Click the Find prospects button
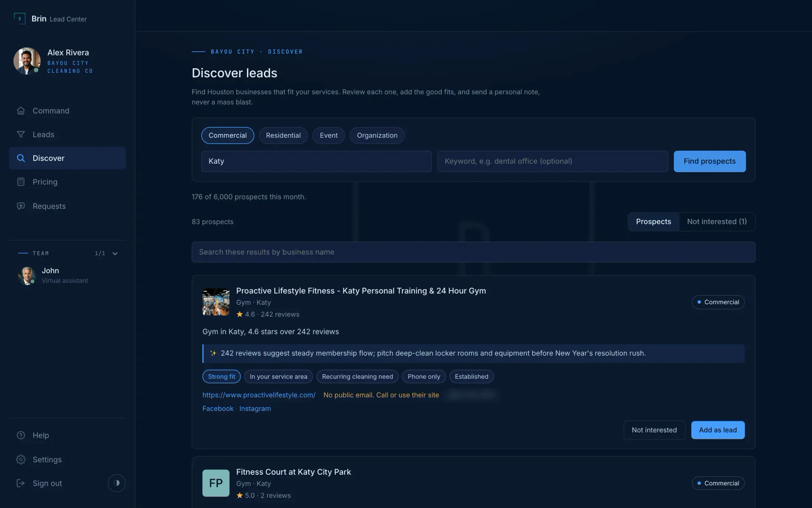The image size is (812, 508). point(709,161)
